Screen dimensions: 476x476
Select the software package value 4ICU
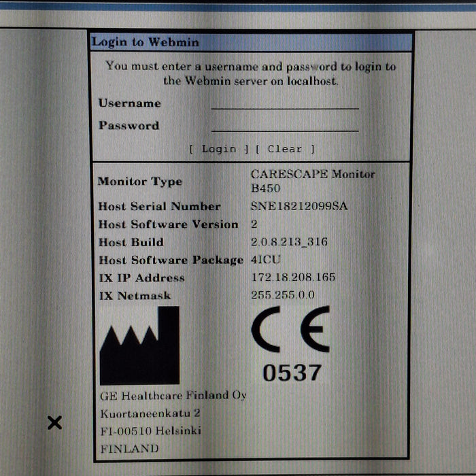(265, 260)
